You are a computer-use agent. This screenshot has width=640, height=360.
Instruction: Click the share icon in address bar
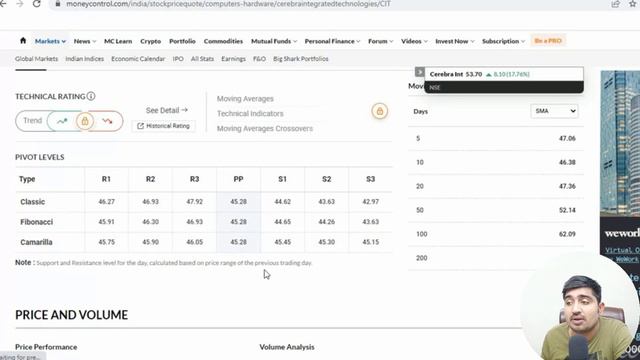coord(615,4)
